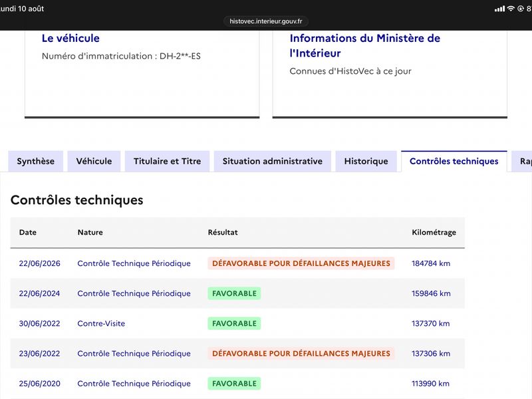
Task: Click 'Contrôle Technique Périodique' in 22/06/2026 row
Action: 134,263
